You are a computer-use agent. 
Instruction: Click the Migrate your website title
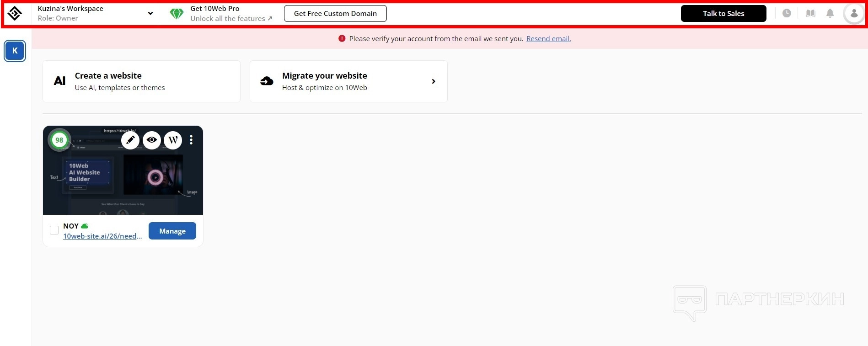[325, 75]
